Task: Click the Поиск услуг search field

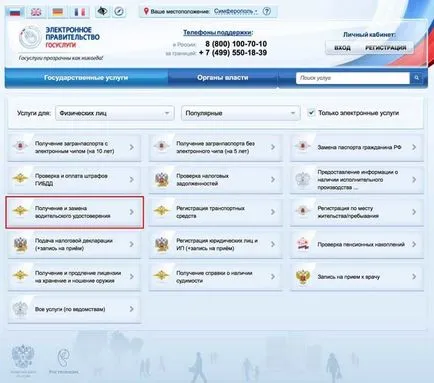Action: pyautogui.click(x=353, y=78)
